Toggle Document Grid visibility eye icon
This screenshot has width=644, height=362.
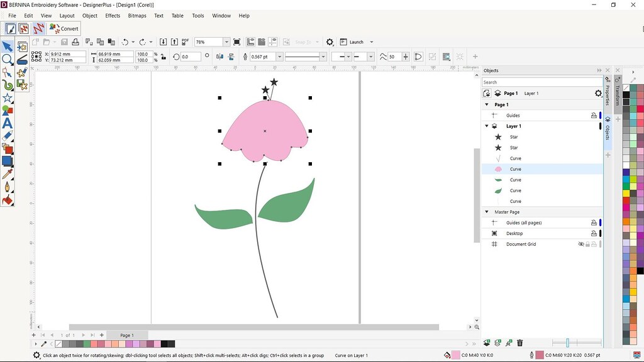[581, 243]
